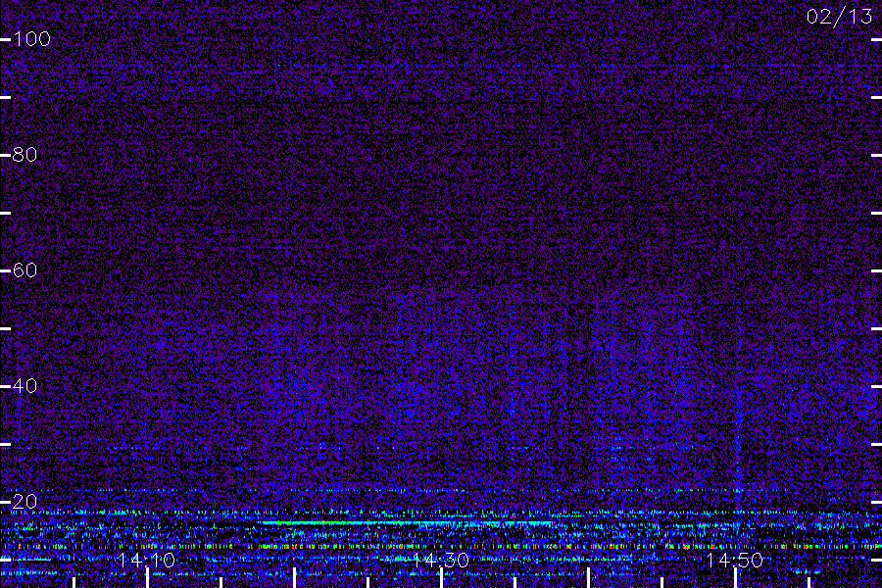The image size is (882, 588).
Task: Click the 02/13 date label
Action: (x=839, y=17)
